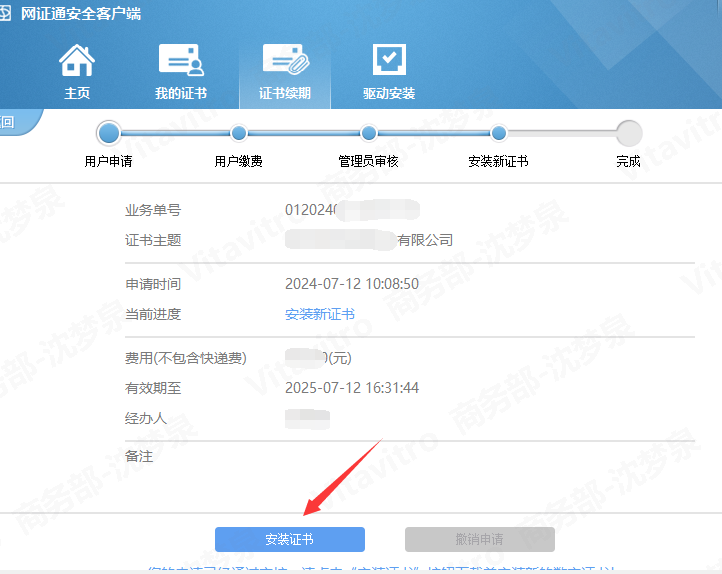Click the 完成 step label

pyautogui.click(x=629, y=161)
